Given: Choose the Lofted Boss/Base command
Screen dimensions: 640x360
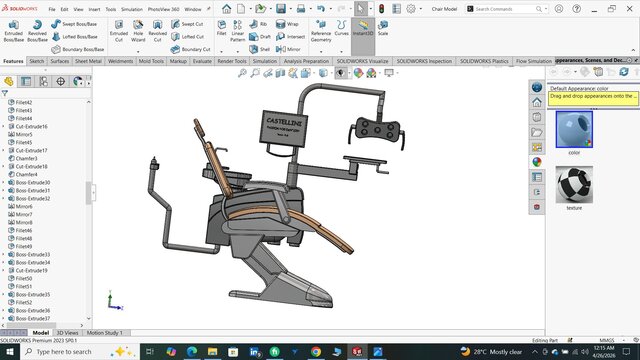Looking at the screenshot, I should 75,37.
